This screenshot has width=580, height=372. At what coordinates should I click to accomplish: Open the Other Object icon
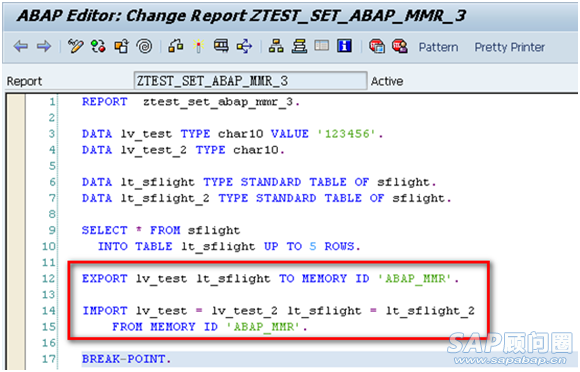coord(121,47)
